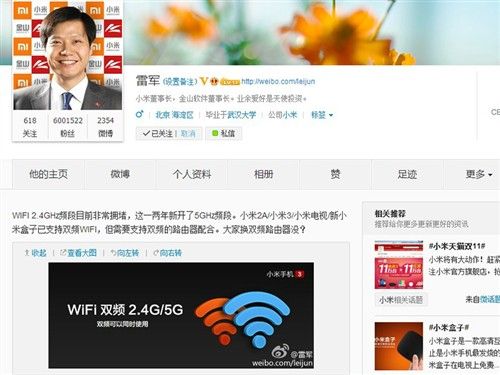Switch to the 他的主页 tab
500x375 pixels.
(x=49, y=174)
